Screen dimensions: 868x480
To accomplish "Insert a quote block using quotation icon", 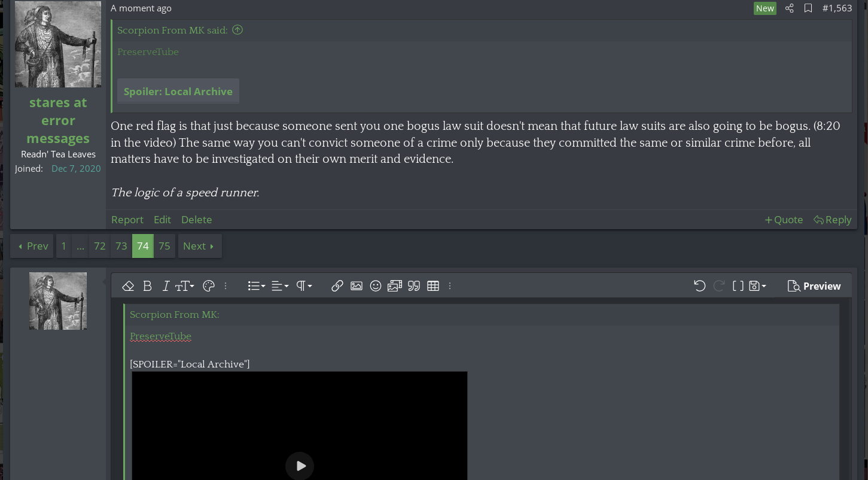I will coord(414,286).
